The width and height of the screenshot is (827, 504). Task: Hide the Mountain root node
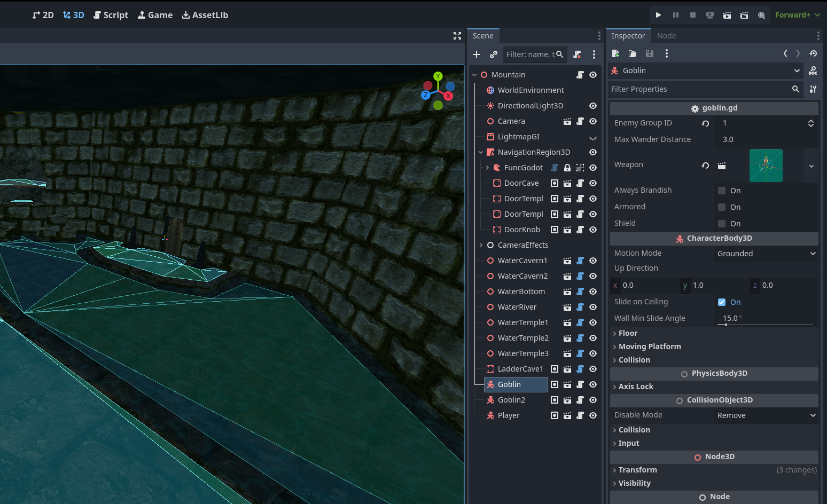tap(593, 75)
